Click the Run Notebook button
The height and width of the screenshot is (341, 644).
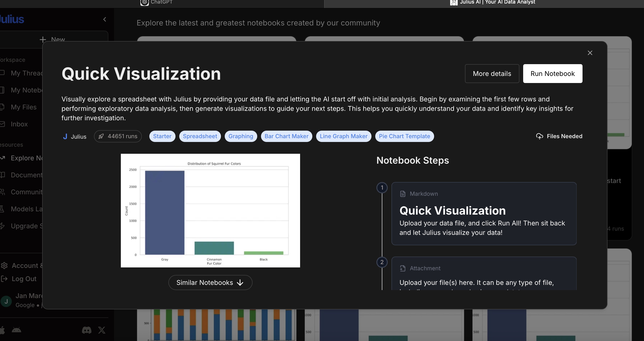coord(553,74)
